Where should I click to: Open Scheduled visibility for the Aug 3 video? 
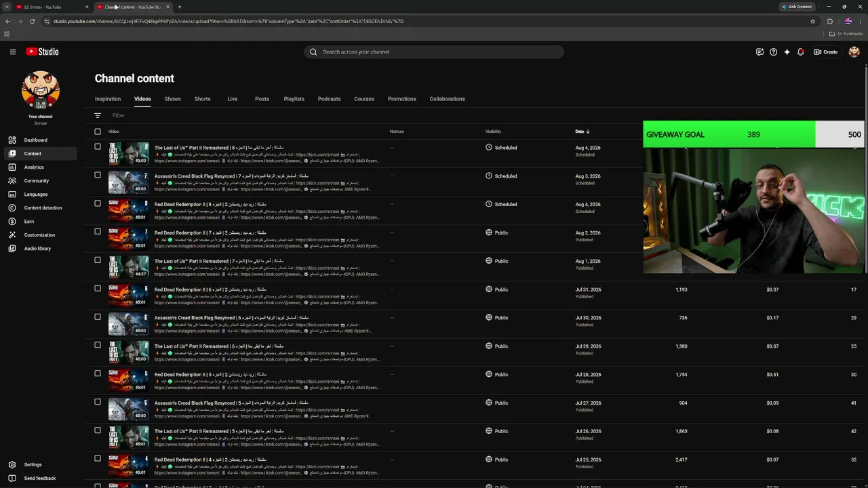coord(501,176)
